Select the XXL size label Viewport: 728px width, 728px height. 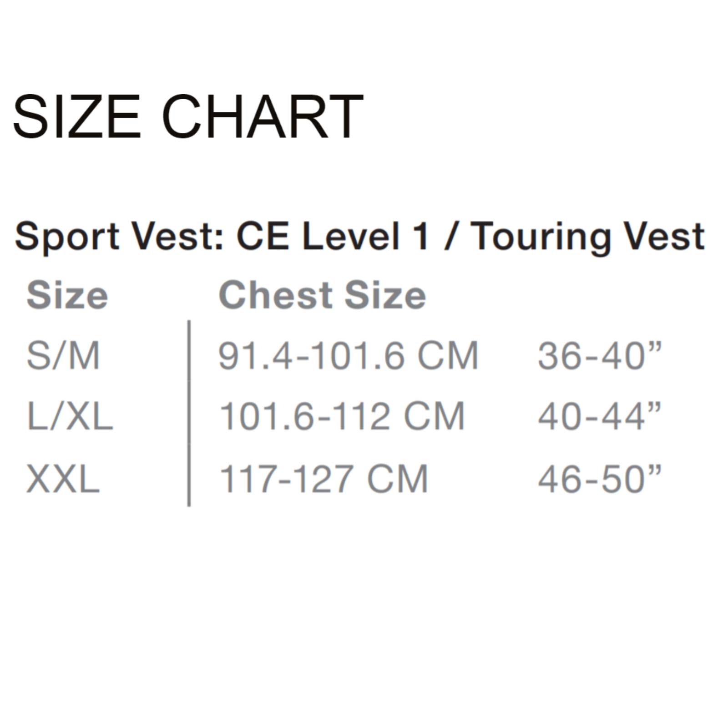(63, 479)
